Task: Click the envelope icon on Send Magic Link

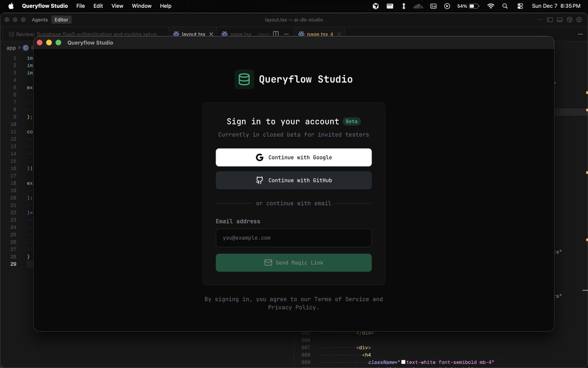Action: coord(268,263)
